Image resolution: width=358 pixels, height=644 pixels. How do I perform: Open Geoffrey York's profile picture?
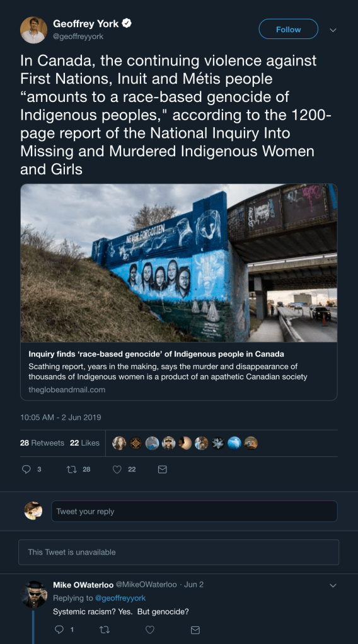click(33, 30)
